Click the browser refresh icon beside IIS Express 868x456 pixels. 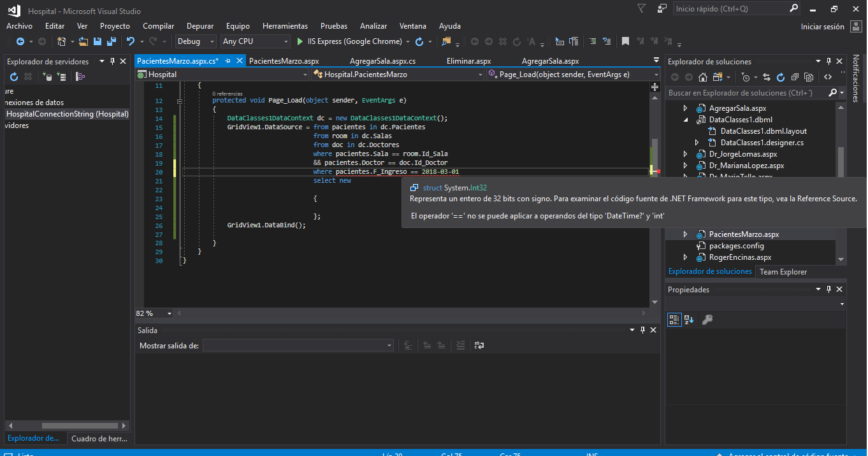point(419,41)
